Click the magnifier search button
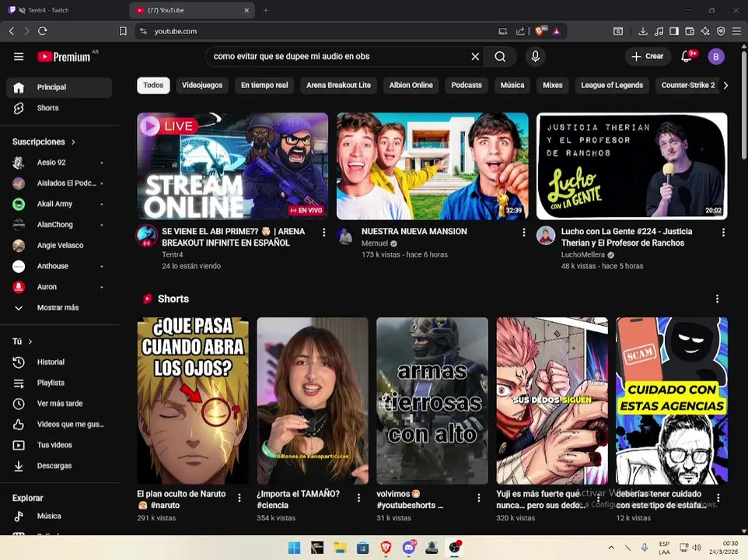The height and width of the screenshot is (560, 748). click(x=500, y=56)
